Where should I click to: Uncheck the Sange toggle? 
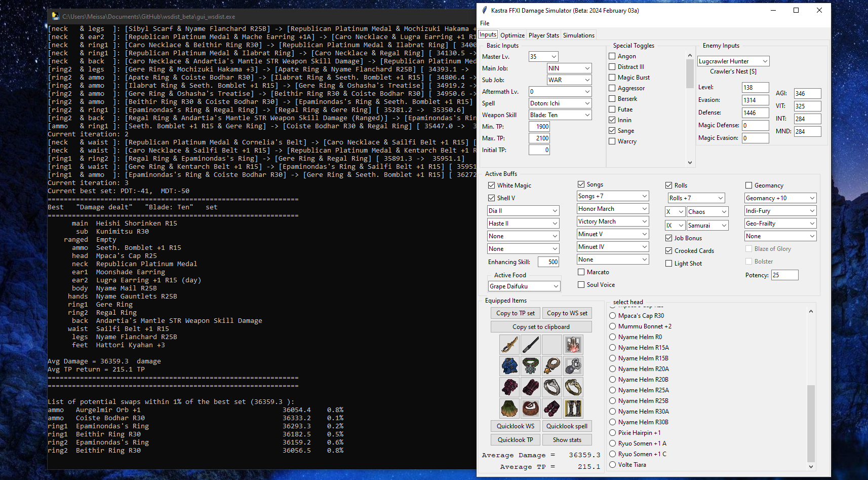[x=612, y=131]
